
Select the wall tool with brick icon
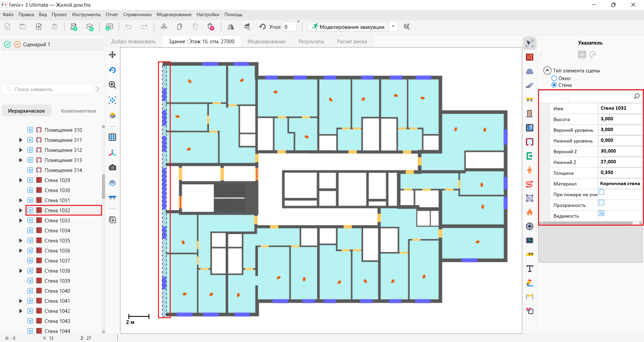click(530, 57)
